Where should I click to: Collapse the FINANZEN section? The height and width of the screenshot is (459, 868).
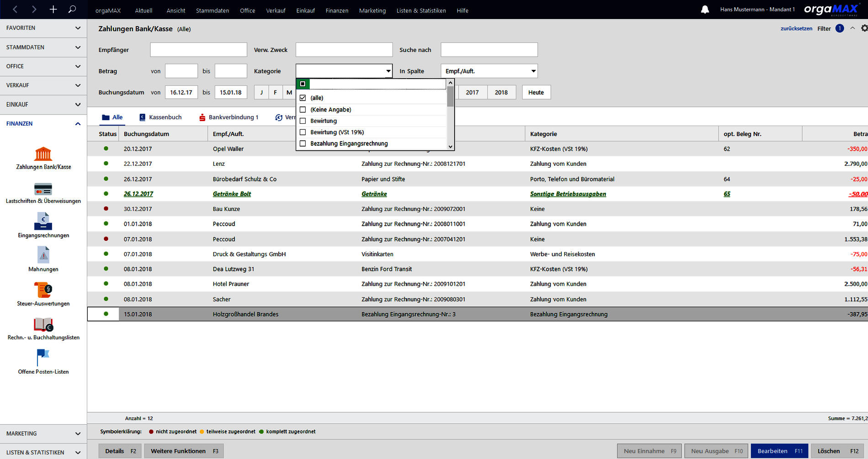[x=43, y=124]
